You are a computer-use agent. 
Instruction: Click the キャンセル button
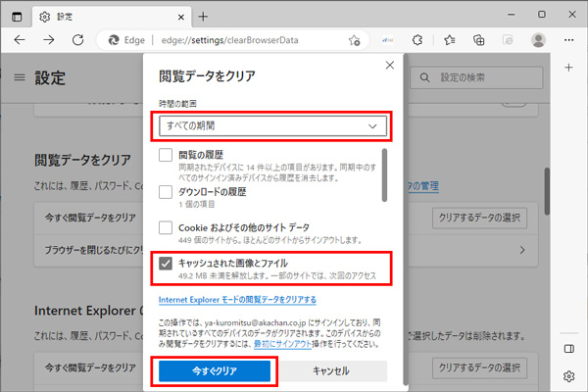[331, 371]
